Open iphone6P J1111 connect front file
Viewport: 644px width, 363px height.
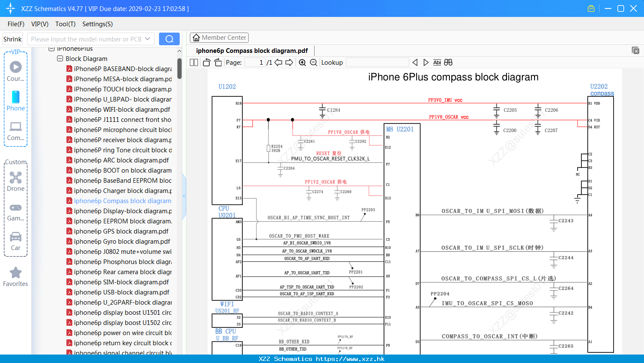point(123,119)
